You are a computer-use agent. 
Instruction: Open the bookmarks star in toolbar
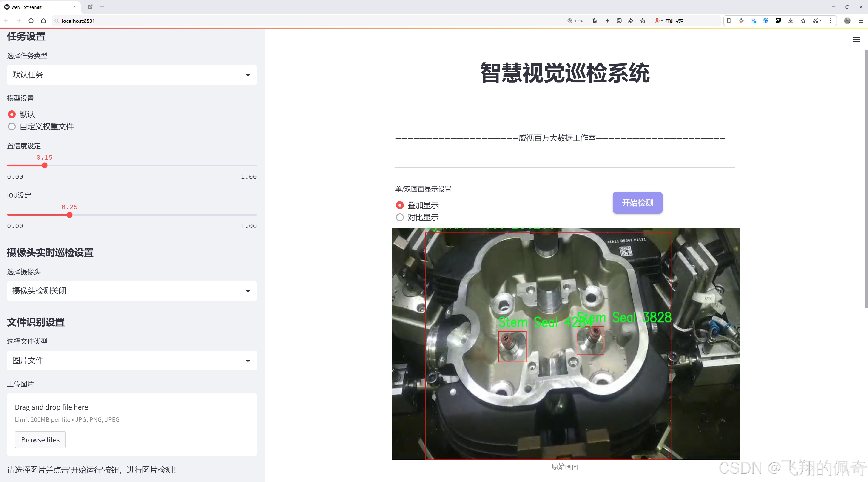[x=803, y=20]
